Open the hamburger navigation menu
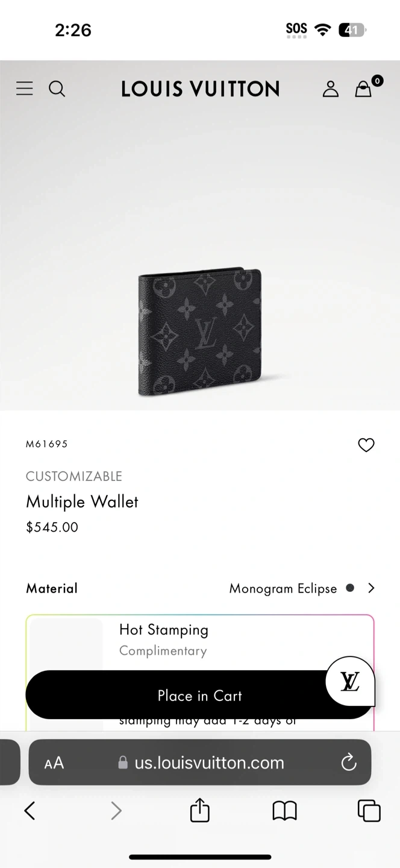The width and height of the screenshot is (400, 868). click(x=25, y=89)
